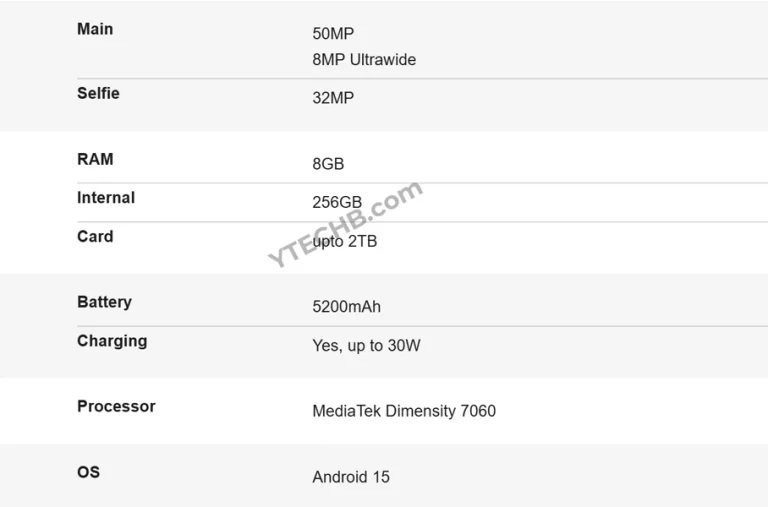The height and width of the screenshot is (507, 768).
Task: Select the 8GB RAM value
Action: coord(328,164)
